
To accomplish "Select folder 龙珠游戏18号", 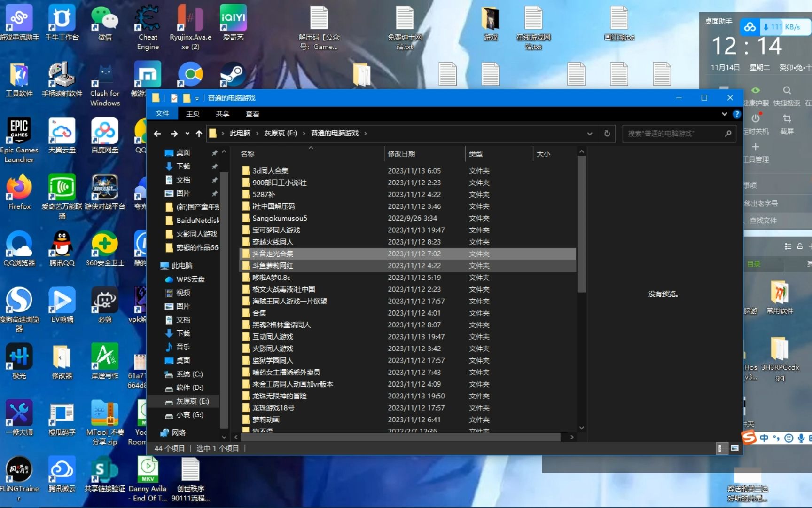I will 407,408.
